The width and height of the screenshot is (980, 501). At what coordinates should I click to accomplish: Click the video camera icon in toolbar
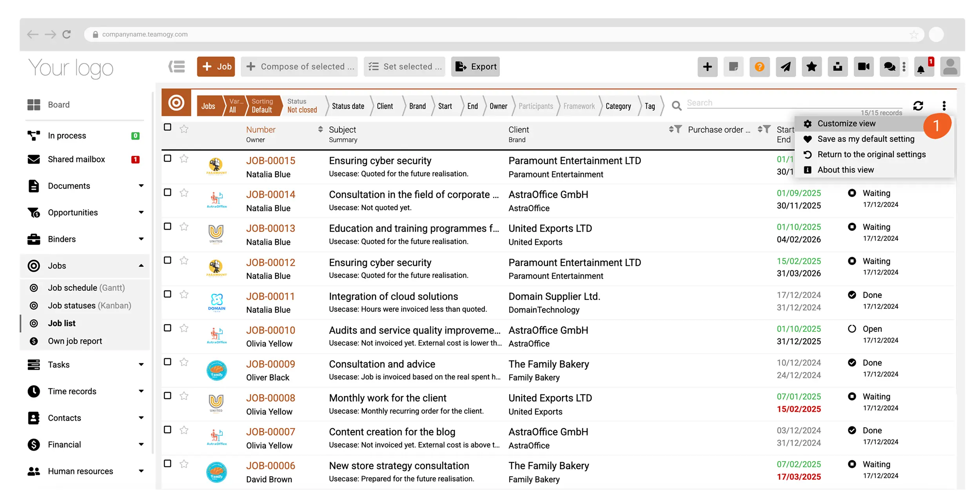click(864, 67)
